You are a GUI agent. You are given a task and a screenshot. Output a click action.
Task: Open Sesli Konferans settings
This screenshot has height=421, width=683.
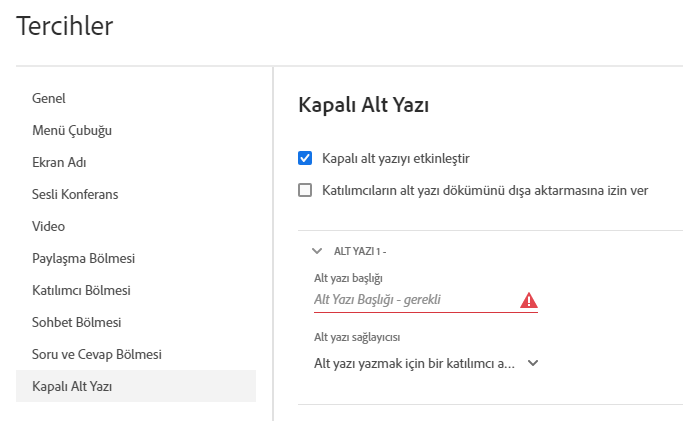pos(75,194)
